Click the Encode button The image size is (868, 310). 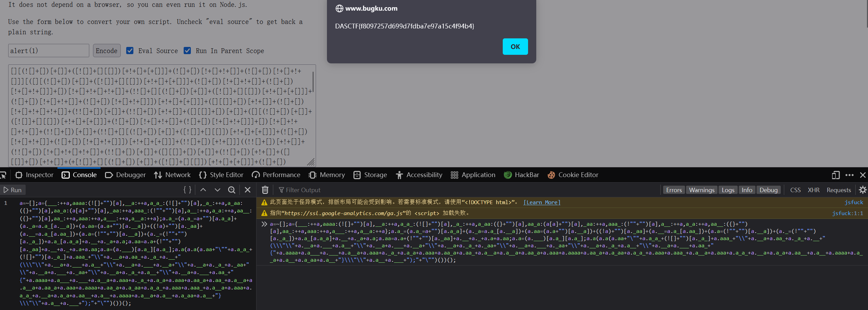(107, 51)
